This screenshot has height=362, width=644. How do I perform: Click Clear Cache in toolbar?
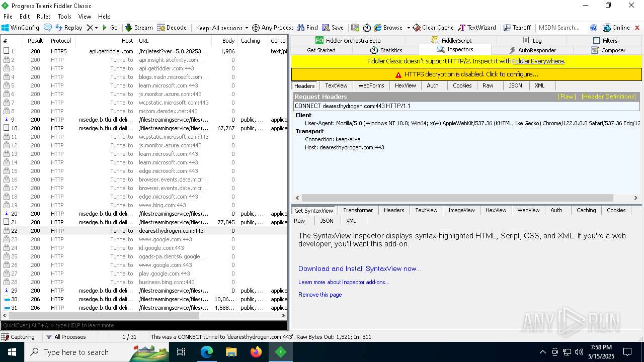click(433, 28)
